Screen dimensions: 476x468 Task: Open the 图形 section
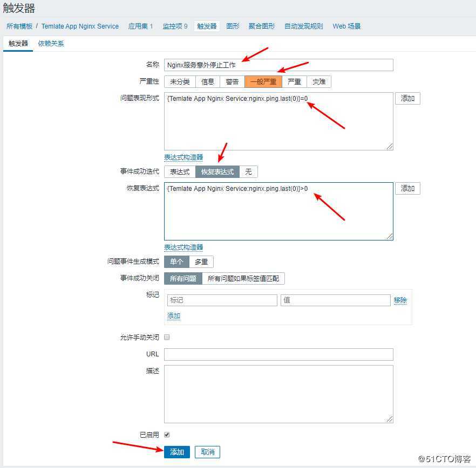tap(232, 26)
